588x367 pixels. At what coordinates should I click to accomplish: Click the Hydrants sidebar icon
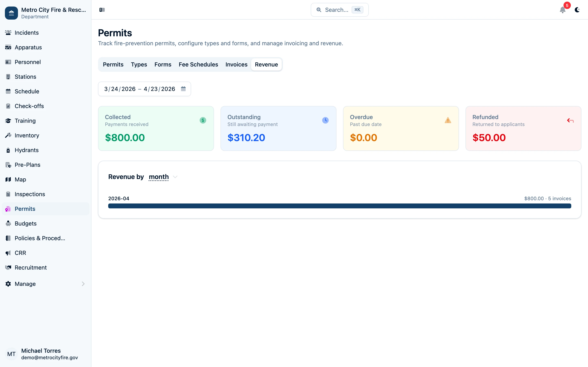(8, 150)
